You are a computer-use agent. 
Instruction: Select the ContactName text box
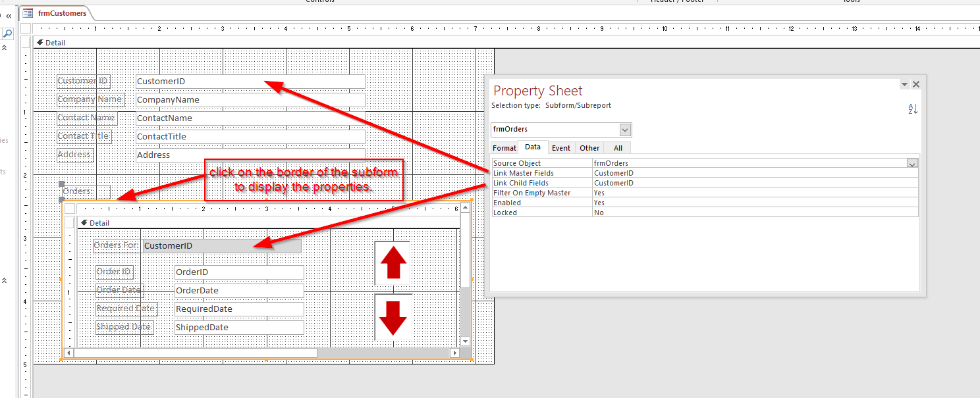click(x=250, y=118)
